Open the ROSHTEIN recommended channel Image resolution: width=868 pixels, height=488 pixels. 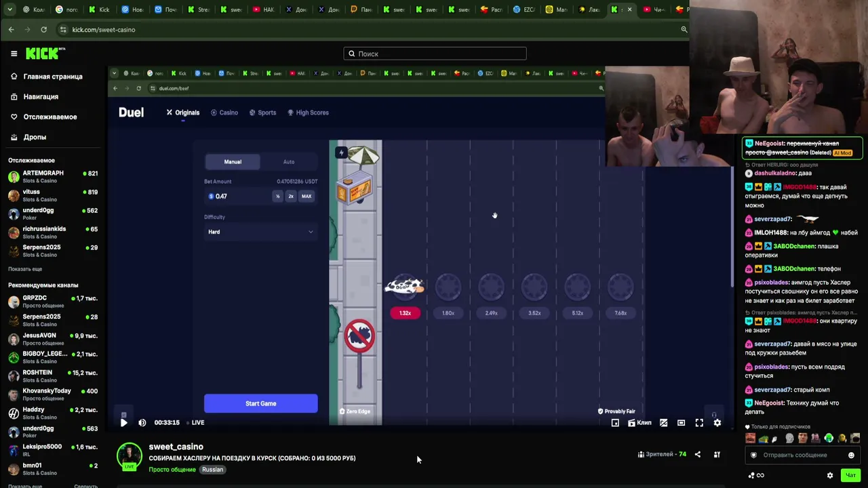click(53, 376)
